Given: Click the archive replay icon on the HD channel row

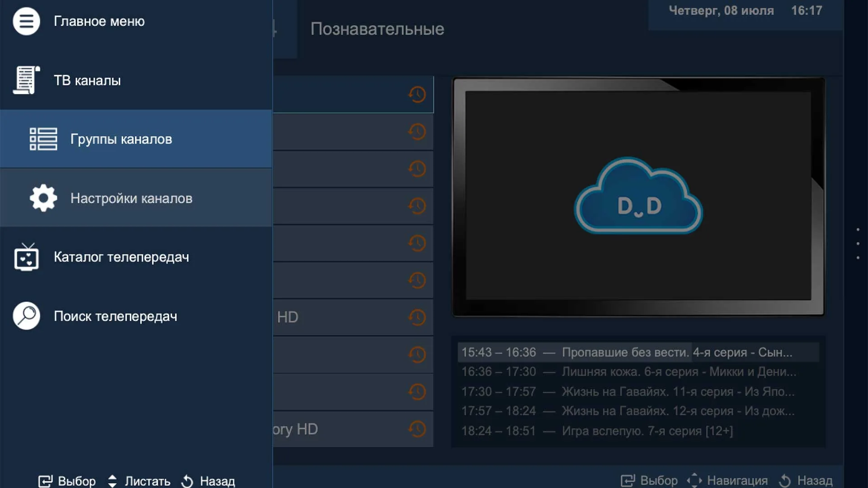Looking at the screenshot, I should (x=417, y=317).
